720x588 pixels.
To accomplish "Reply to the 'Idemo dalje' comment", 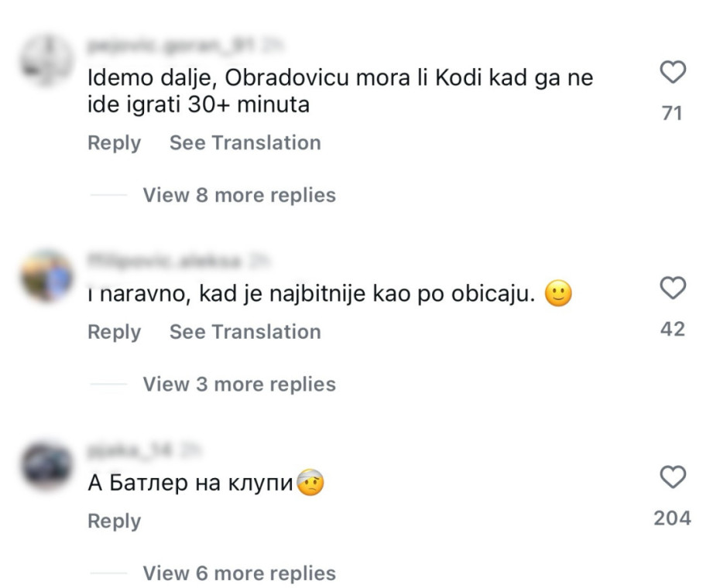I will pos(114,143).
